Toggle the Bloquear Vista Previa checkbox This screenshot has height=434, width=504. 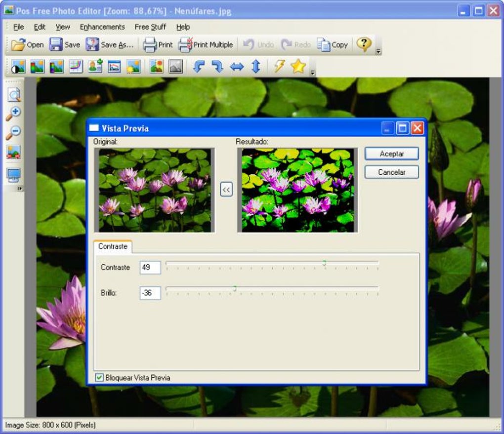click(99, 377)
